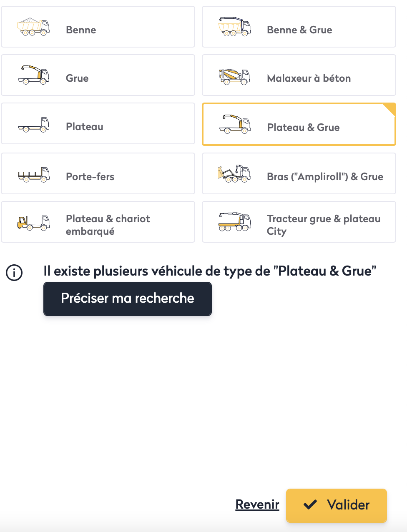Viewport: 407px width, 532px height.
Task: Choose the Benne & Grue label
Action: [x=299, y=30]
